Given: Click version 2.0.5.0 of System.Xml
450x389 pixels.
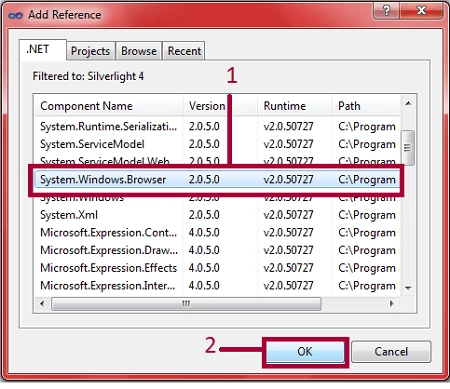Looking at the screenshot, I should coord(204,215).
